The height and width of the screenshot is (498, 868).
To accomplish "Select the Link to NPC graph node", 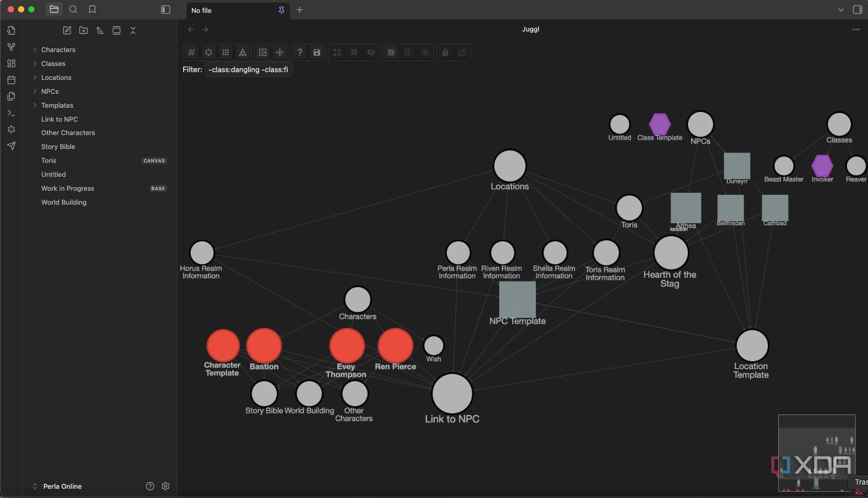I will click(452, 394).
